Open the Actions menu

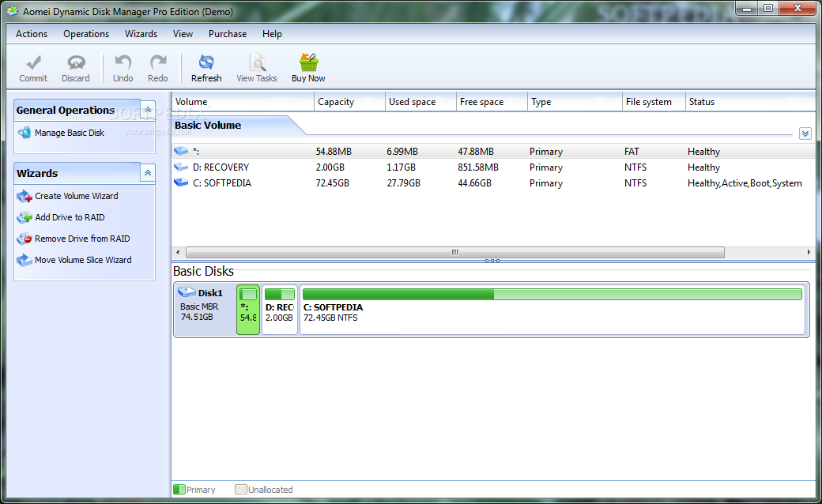(x=32, y=33)
